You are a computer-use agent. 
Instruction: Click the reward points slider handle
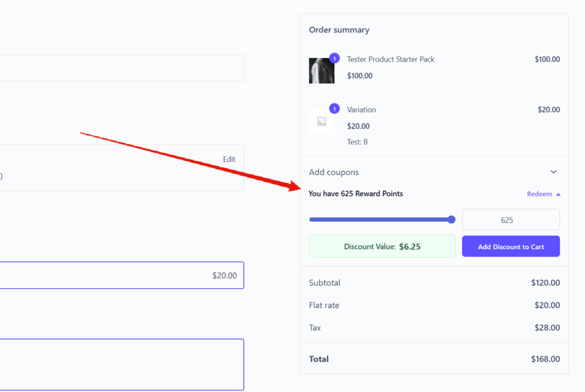(x=451, y=219)
